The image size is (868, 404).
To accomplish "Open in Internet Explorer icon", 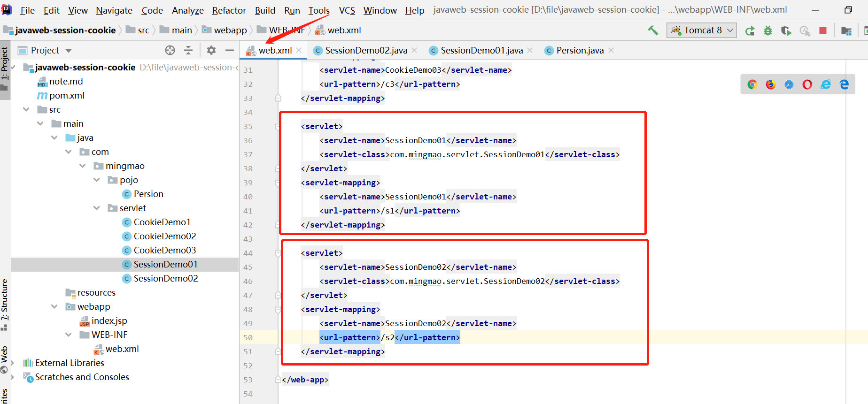I will pyautogui.click(x=826, y=84).
